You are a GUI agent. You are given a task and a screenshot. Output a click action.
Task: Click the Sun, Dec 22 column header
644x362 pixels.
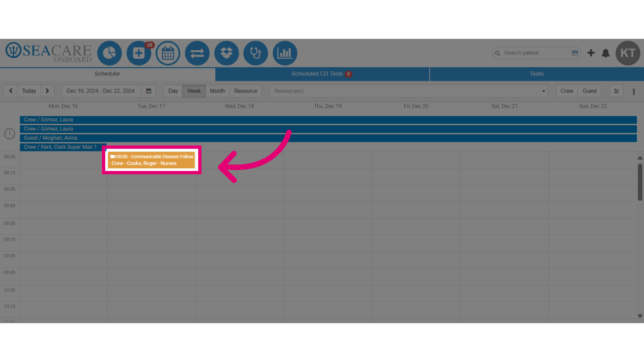tap(593, 106)
